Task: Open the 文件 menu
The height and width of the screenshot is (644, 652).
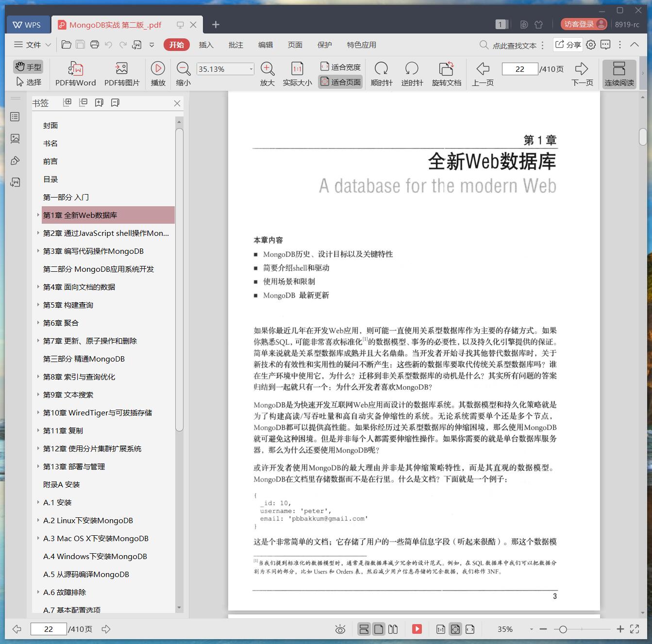Action: pos(32,45)
